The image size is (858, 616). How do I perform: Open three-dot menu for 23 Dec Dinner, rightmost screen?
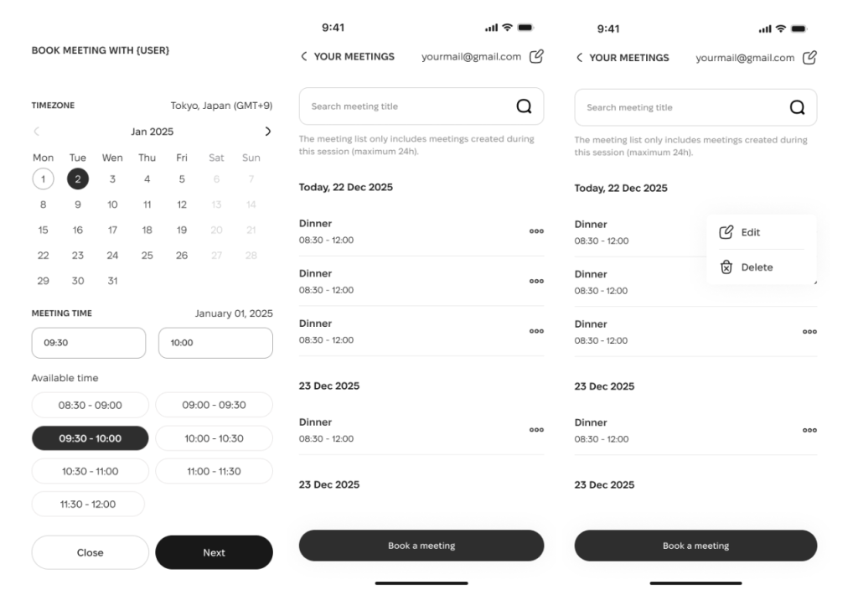809,430
